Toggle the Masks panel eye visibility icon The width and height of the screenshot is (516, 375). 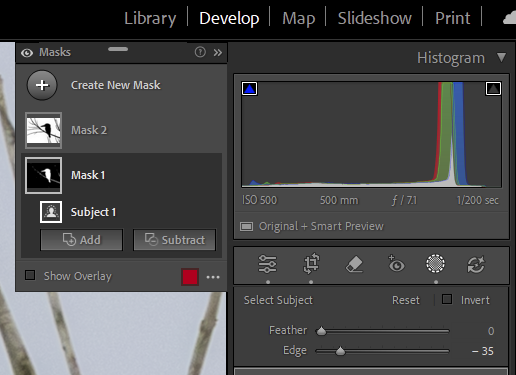(x=27, y=53)
